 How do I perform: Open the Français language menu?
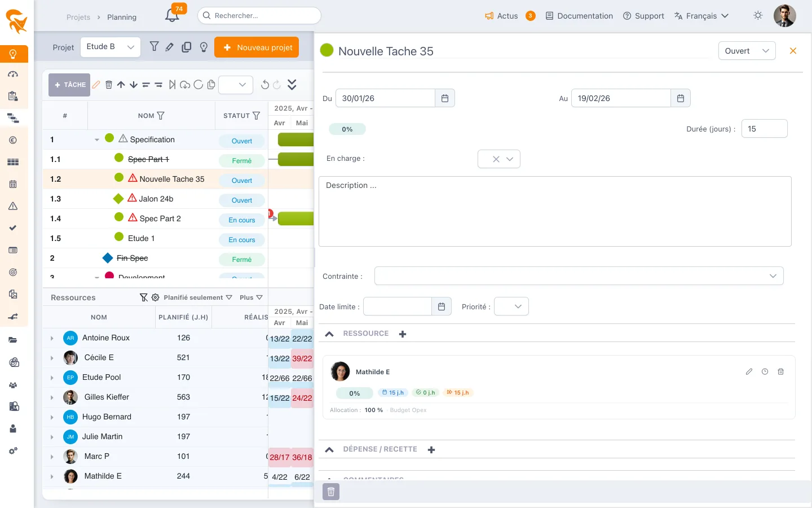pyautogui.click(x=701, y=16)
